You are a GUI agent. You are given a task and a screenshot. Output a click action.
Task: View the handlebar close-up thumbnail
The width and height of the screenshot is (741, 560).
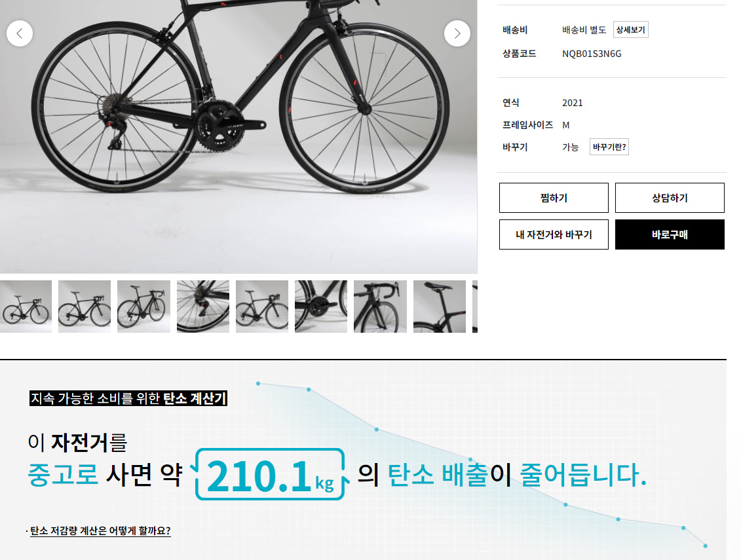click(380, 307)
